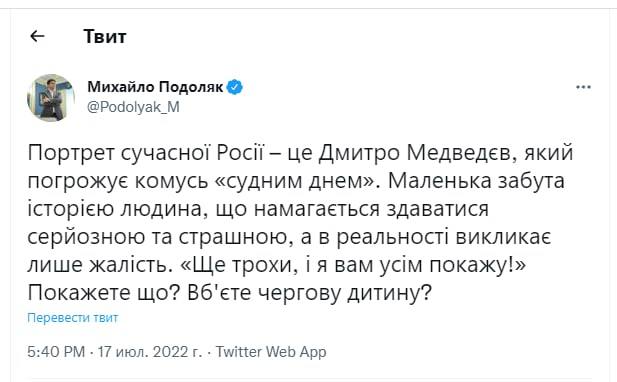Open the Twitter Web App source link
The image size is (617, 382).
[271, 352]
